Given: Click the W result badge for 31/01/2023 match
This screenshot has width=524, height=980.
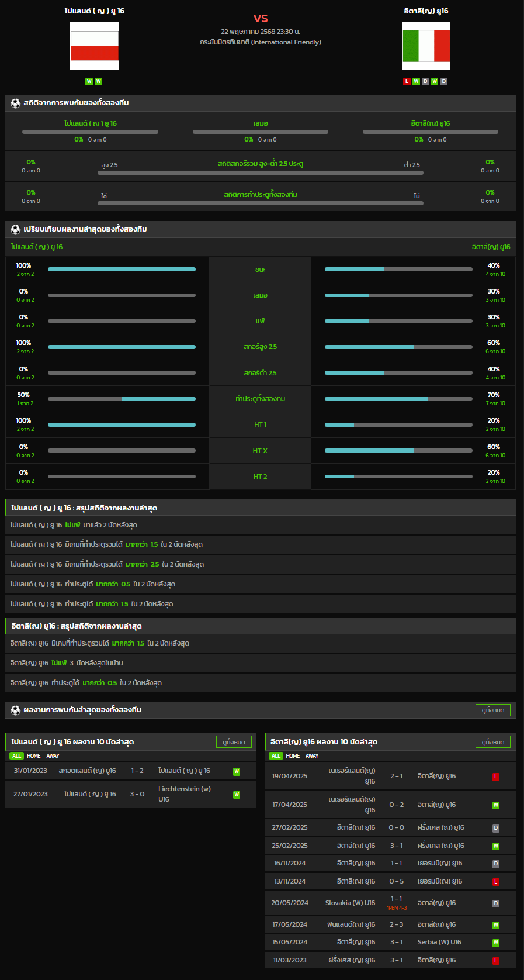Looking at the screenshot, I should [237, 771].
